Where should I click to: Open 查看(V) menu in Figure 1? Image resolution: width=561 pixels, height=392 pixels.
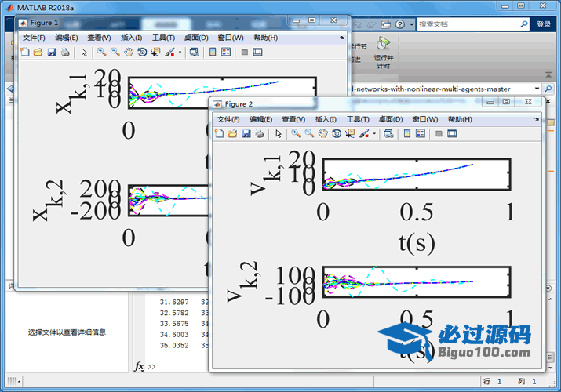(99, 38)
